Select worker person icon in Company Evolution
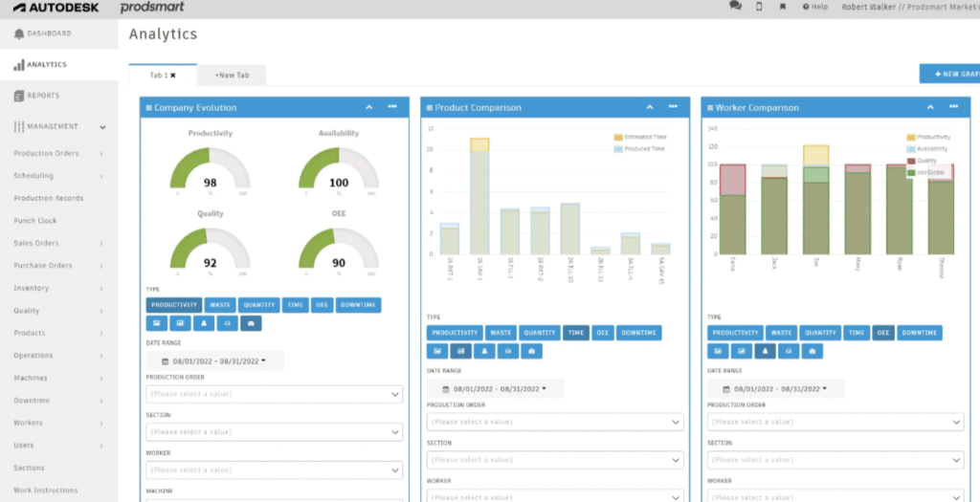Image resolution: width=980 pixels, height=502 pixels. pos(204,323)
